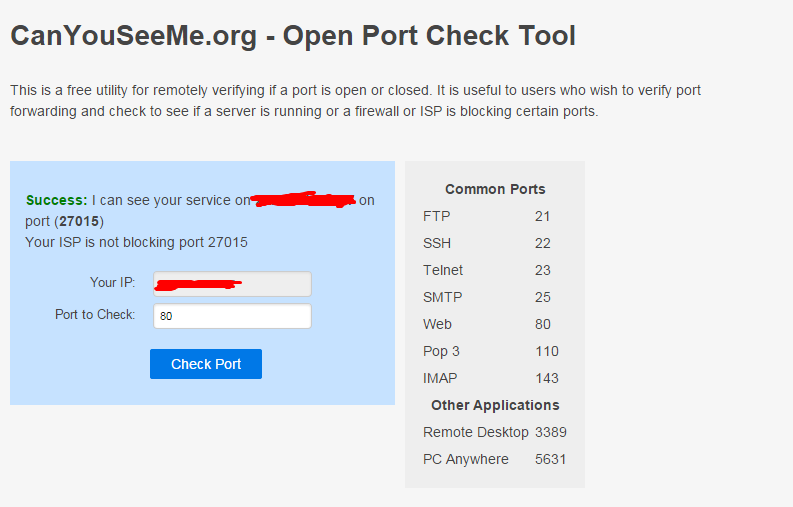
Task: Click the Your IP field
Action: [x=232, y=284]
